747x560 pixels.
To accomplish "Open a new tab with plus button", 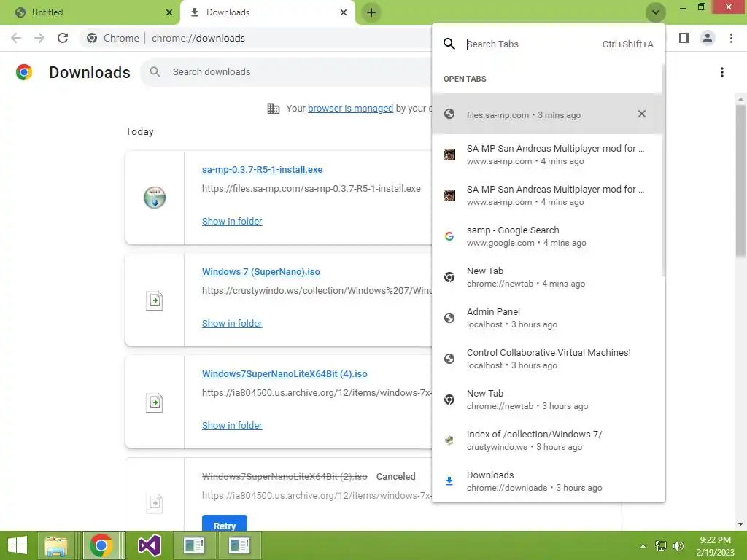I will 371,12.
